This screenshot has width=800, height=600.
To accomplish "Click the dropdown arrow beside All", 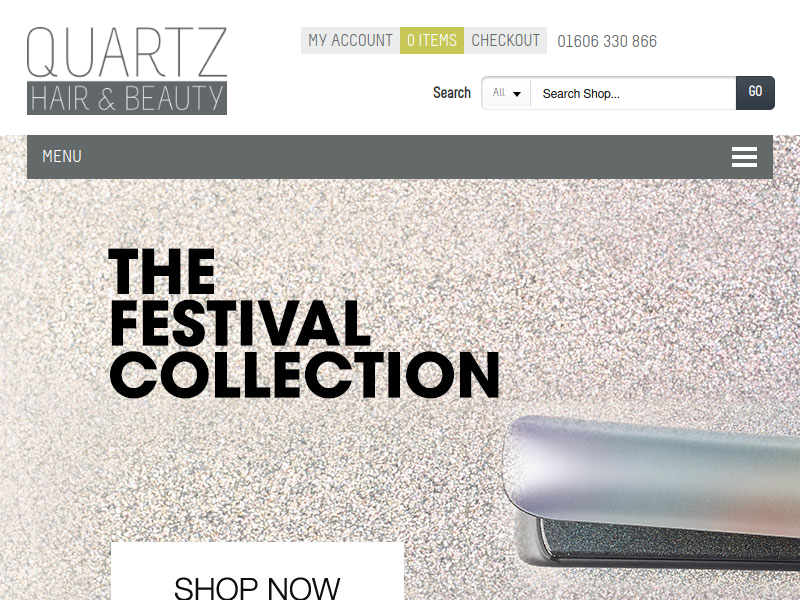I will coord(517,94).
